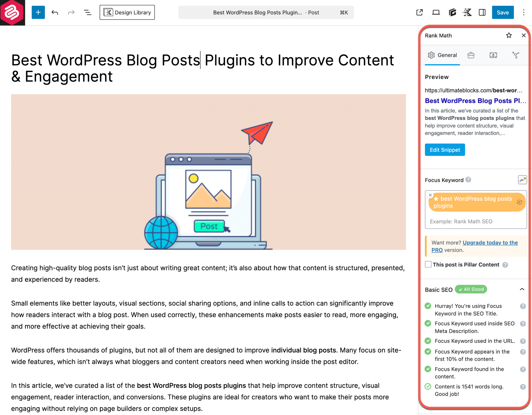532x415 pixels.
Task: Switch to the Advanced briefcase tab
Action: tap(471, 55)
